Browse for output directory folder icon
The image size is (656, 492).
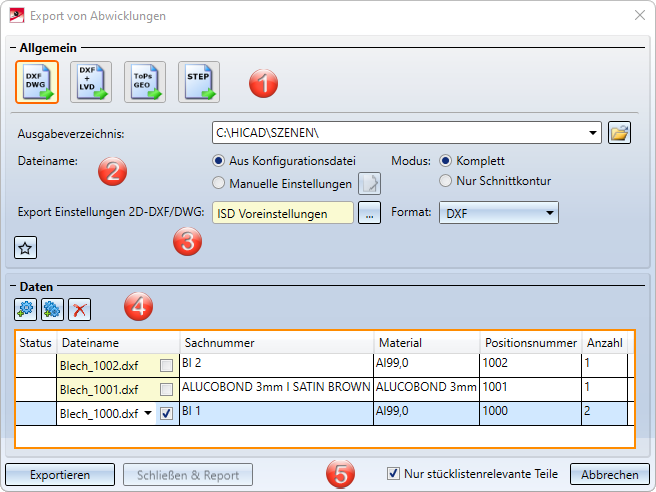(620, 133)
